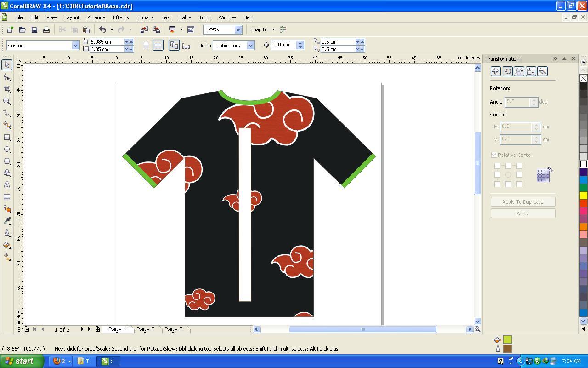The width and height of the screenshot is (588, 368).
Task: Select the Zoom tool in toolbox
Action: click(7, 101)
